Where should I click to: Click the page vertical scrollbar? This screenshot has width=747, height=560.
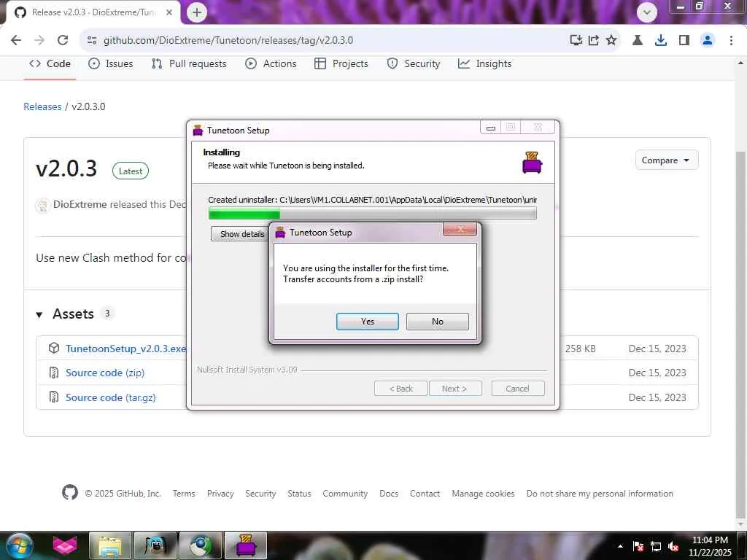click(x=741, y=333)
